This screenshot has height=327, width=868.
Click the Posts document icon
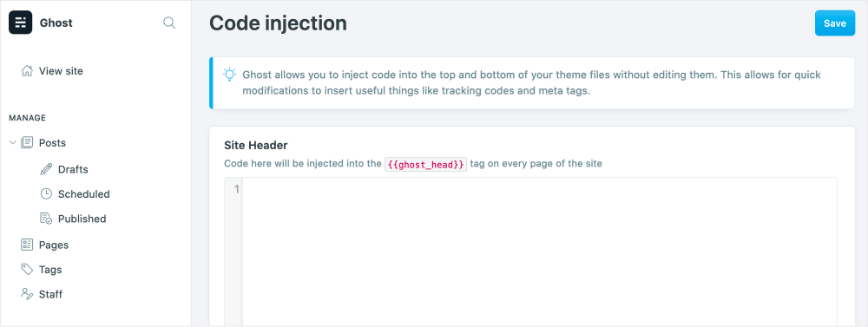27,143
